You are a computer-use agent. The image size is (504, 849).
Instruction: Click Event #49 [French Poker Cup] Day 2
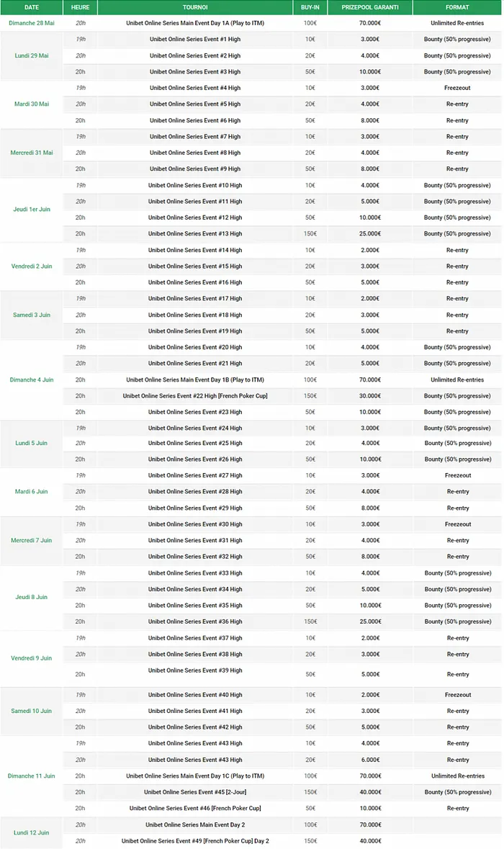click(x=195, y=841)
